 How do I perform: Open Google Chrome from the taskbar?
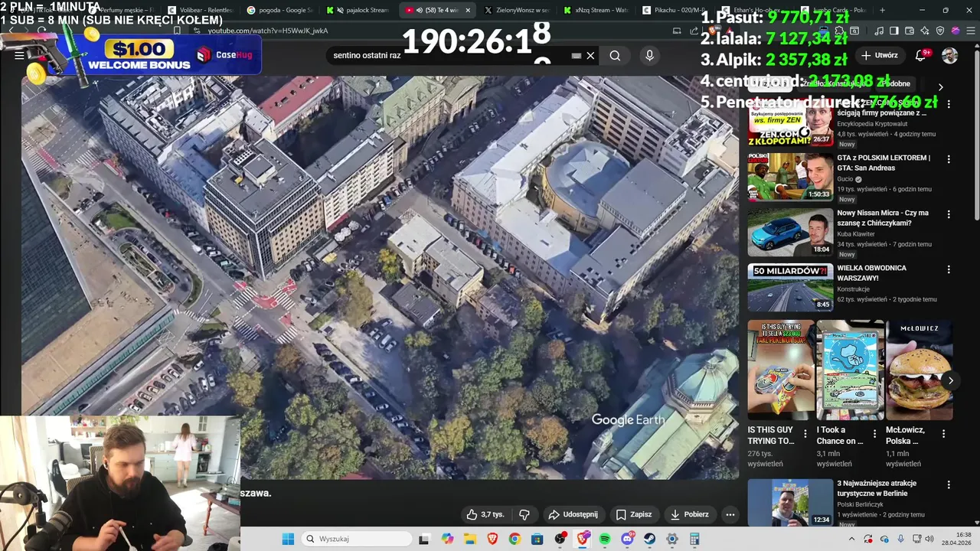click(x=514, y=539)
